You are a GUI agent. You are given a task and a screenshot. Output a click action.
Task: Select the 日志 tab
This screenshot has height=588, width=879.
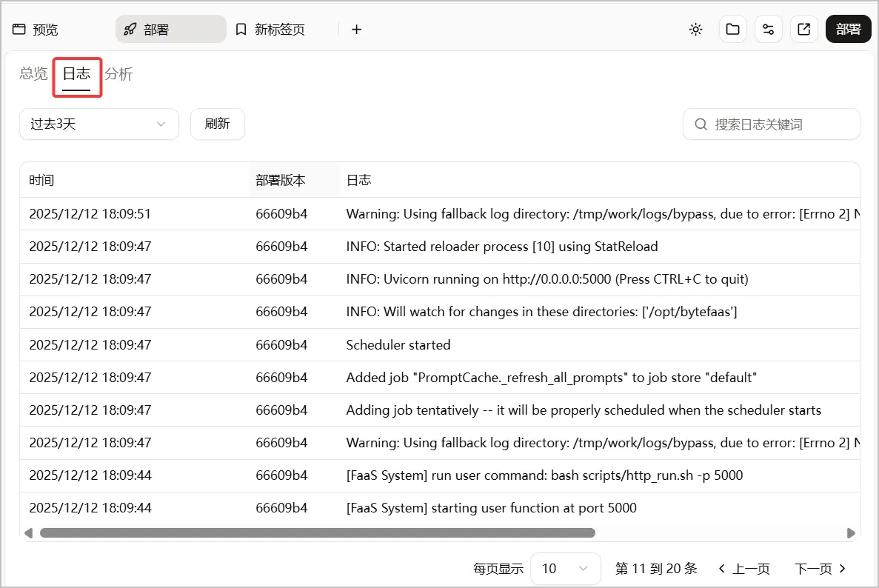(77, 74)
